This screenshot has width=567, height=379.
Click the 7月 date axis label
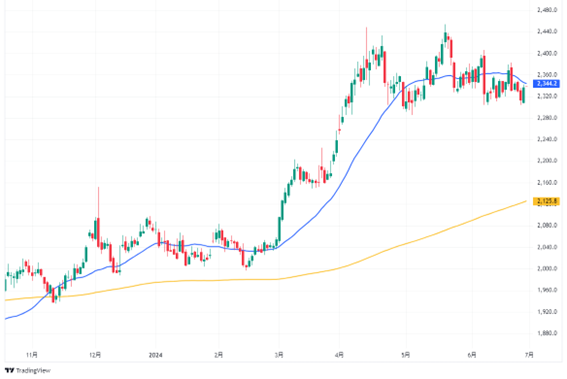click(529, 355)
